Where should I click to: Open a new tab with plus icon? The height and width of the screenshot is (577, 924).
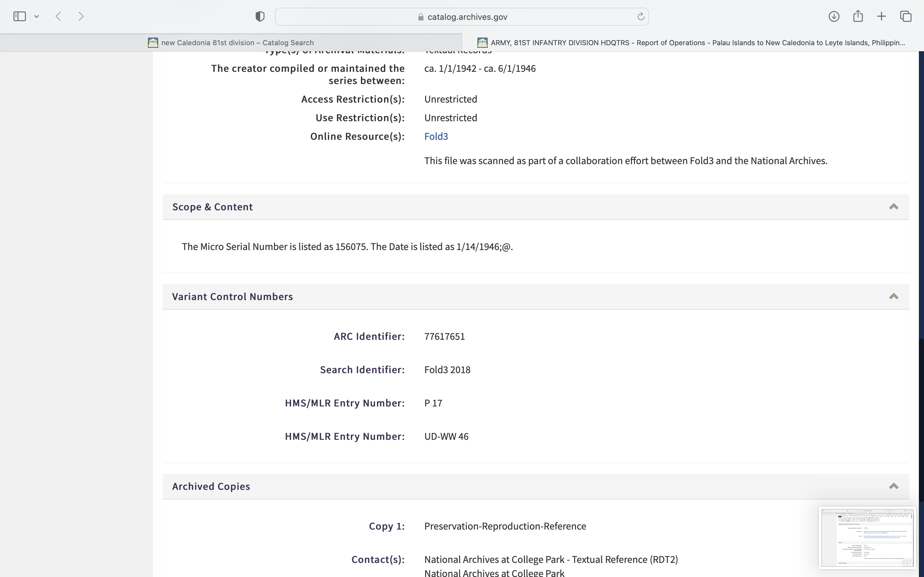tap(881, 16)
